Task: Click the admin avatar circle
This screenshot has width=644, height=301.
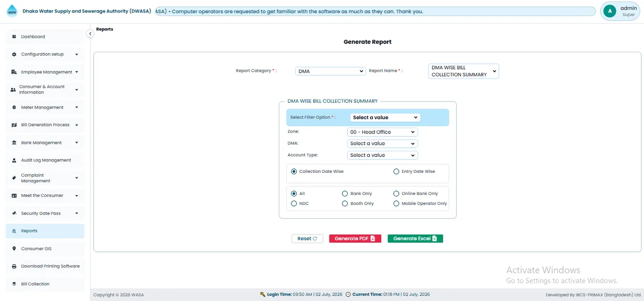Action: click(610, 11)
